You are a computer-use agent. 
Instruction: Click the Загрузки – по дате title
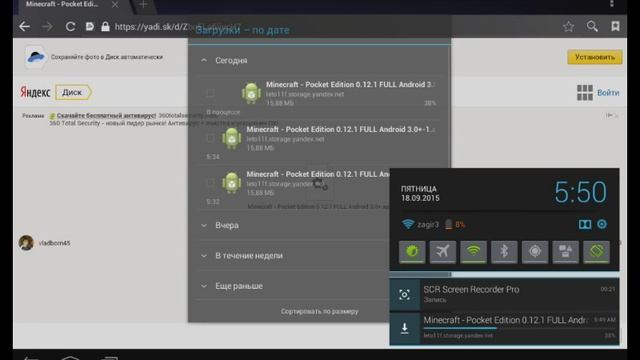coord(242,30)
